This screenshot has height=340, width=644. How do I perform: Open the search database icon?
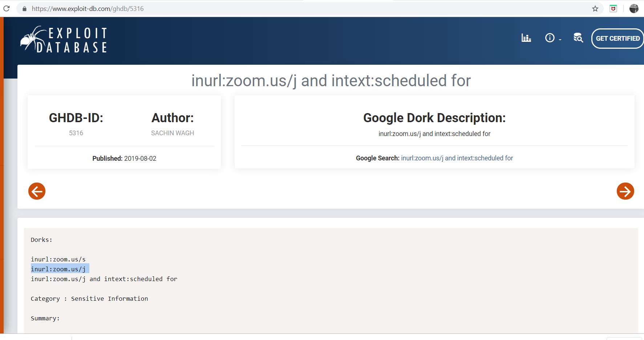[578, 38]
